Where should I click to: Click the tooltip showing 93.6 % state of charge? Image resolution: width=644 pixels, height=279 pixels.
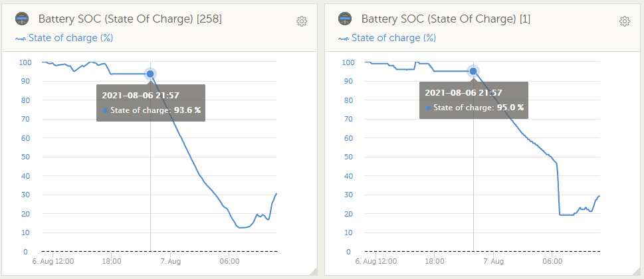[150, 103]
